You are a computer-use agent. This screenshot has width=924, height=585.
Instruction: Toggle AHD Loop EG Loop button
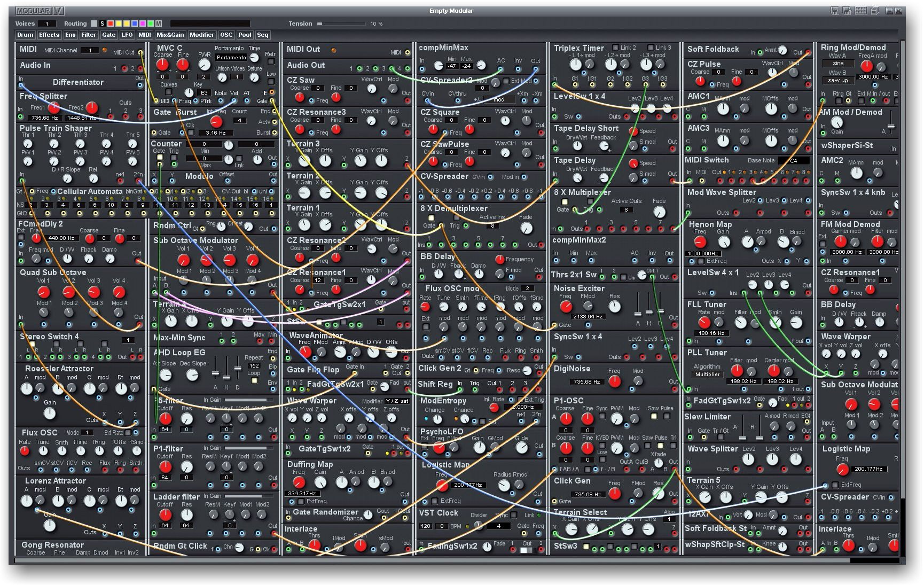pos(255,380)
